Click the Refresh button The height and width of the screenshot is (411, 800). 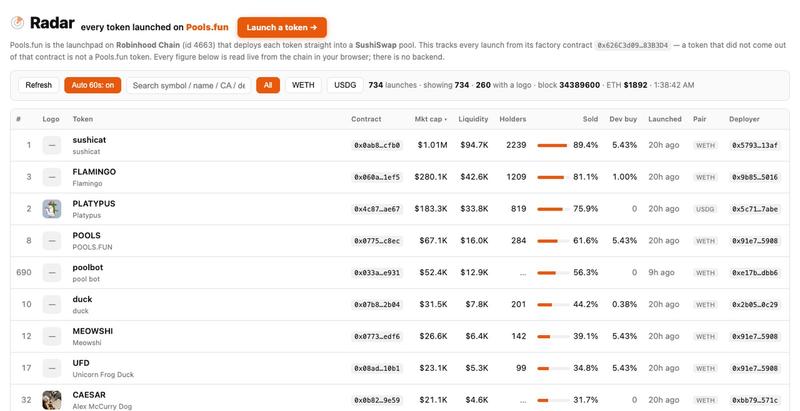39,85
